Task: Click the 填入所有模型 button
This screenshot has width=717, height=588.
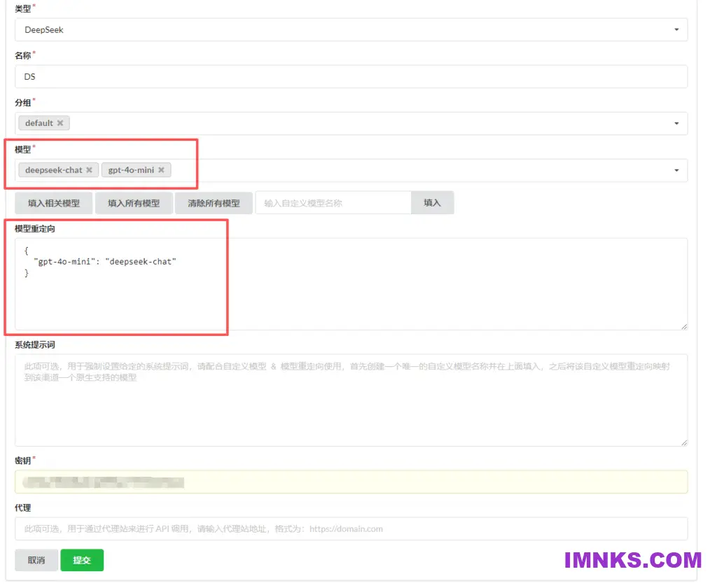Action: point(134,202)
